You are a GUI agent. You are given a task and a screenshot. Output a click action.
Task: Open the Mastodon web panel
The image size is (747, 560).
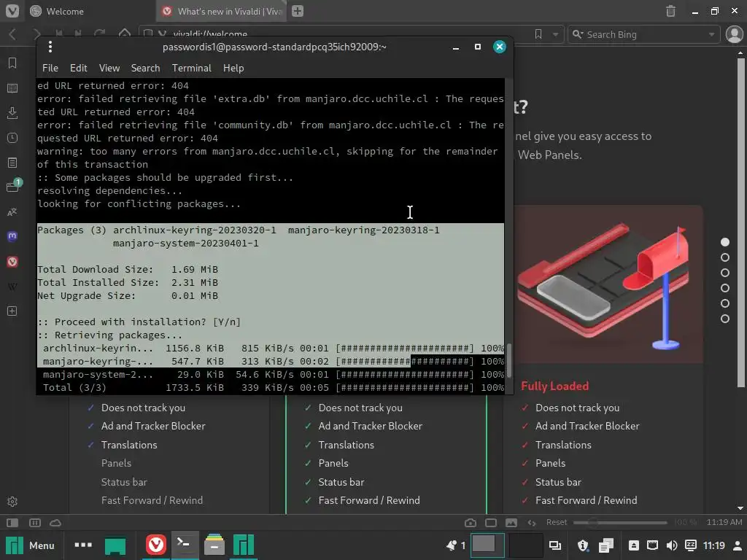12,237
